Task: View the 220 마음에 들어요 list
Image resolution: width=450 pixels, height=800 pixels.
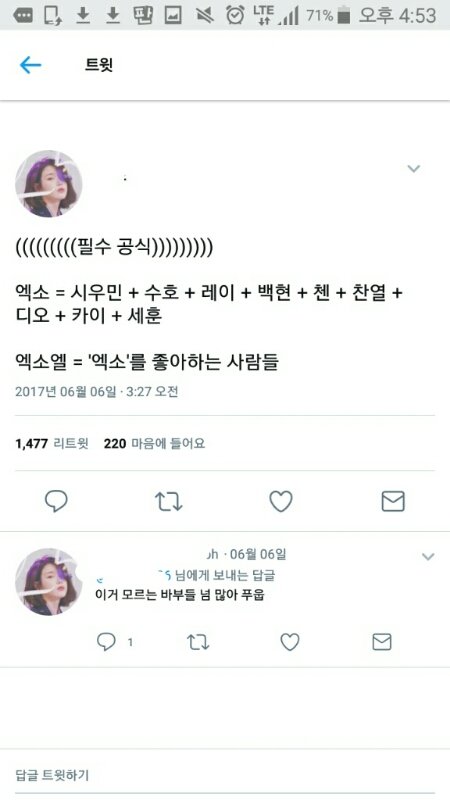Action: pos(154,443)
